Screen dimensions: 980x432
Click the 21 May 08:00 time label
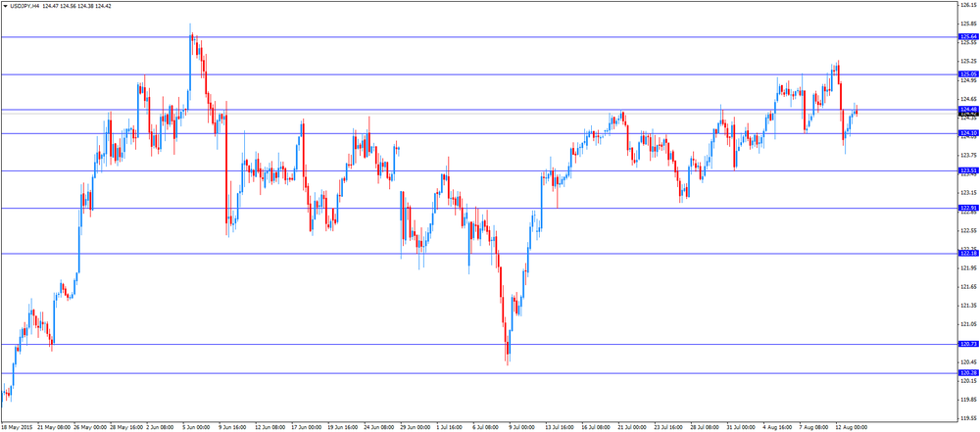[54, 427]
